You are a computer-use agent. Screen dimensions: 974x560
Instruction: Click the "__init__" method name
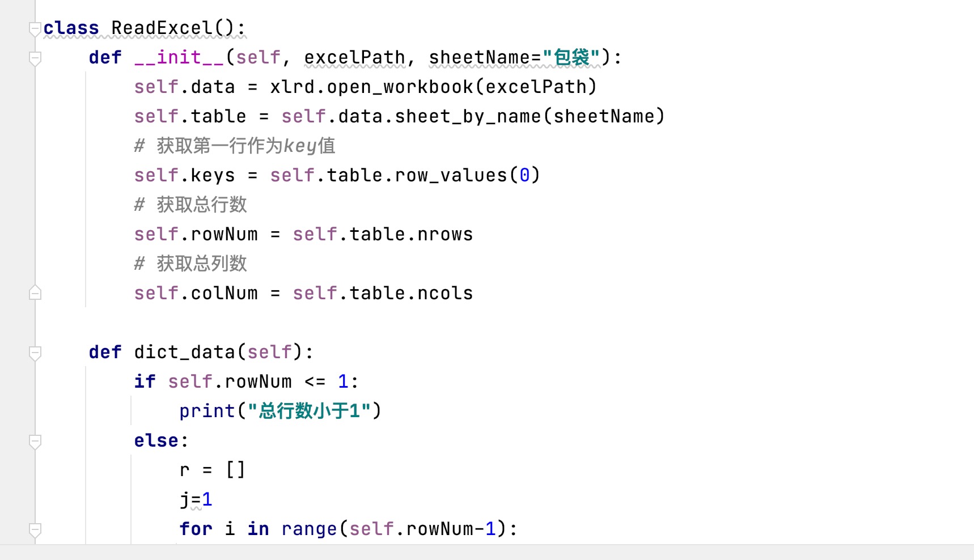pyautogui.click(x=179, y=57)
